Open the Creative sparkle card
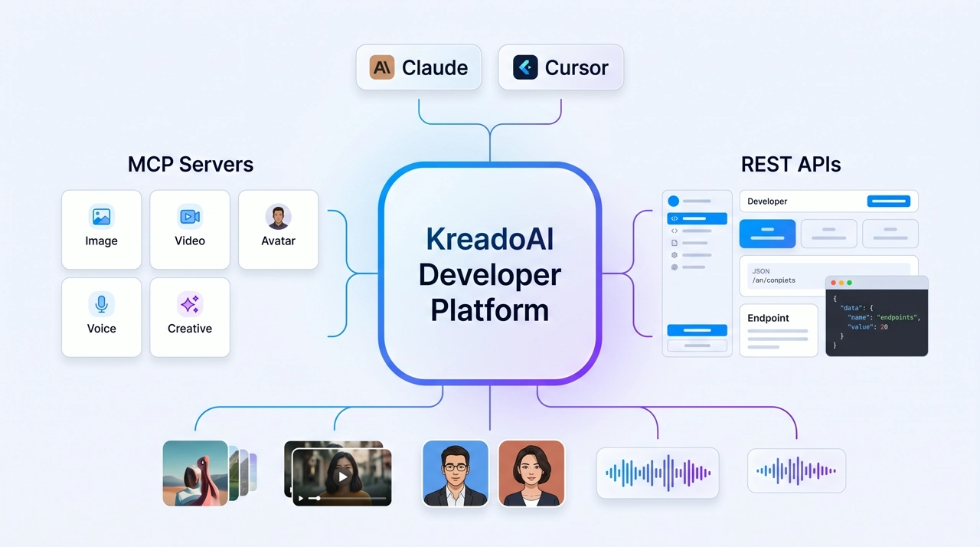 click(x=190, y=317)
